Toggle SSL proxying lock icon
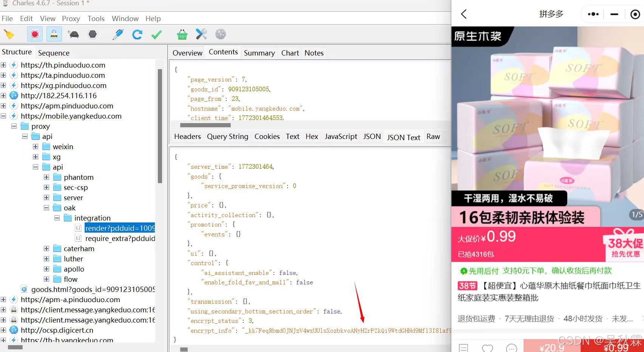 click(x=54, y=34)
